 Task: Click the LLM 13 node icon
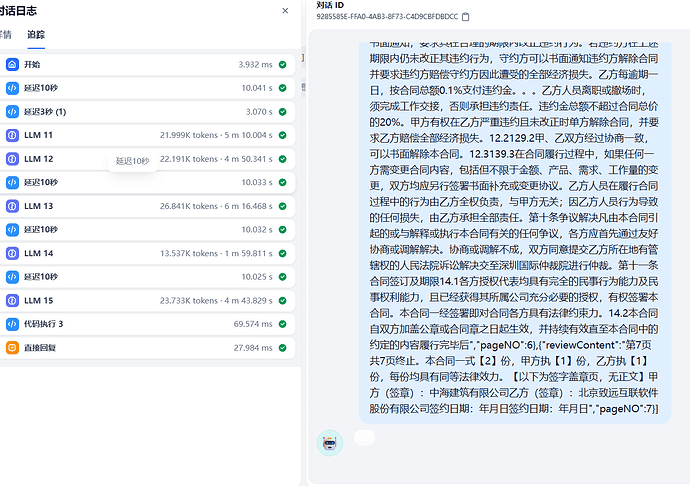tap(12, 205)
